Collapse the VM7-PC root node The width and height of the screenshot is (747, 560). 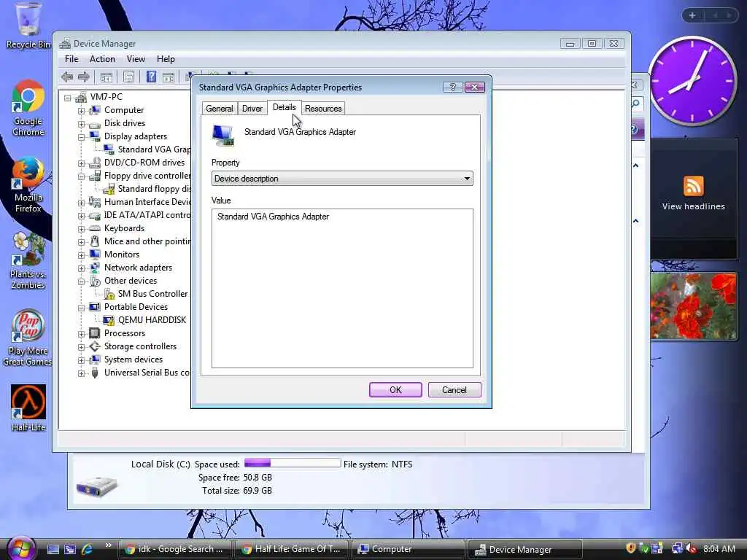coord(68,98)
